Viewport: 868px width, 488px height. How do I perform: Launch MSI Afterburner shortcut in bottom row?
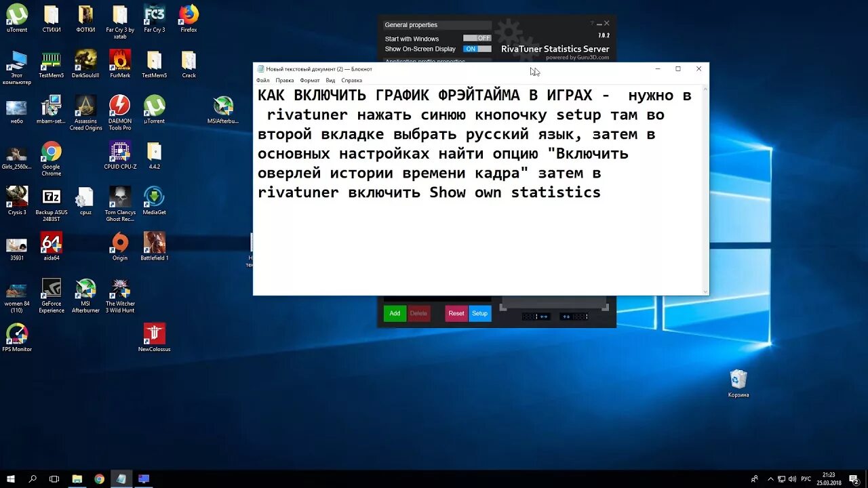coord(85,296)
